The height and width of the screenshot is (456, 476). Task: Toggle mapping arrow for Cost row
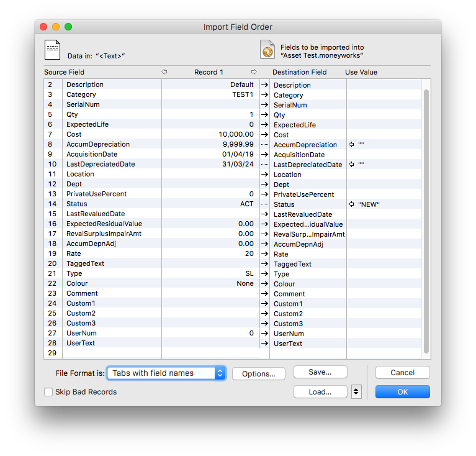tap(265, 135)
